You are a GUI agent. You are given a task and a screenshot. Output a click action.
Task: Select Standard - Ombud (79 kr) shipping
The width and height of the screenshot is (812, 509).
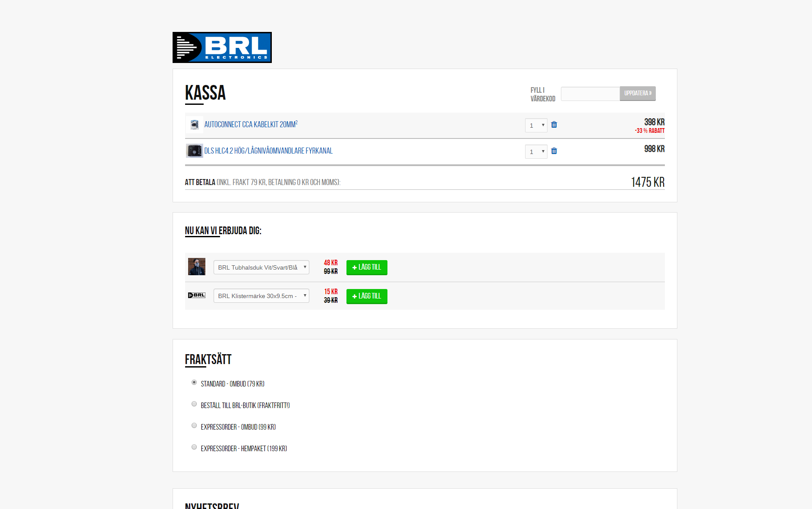194,383
